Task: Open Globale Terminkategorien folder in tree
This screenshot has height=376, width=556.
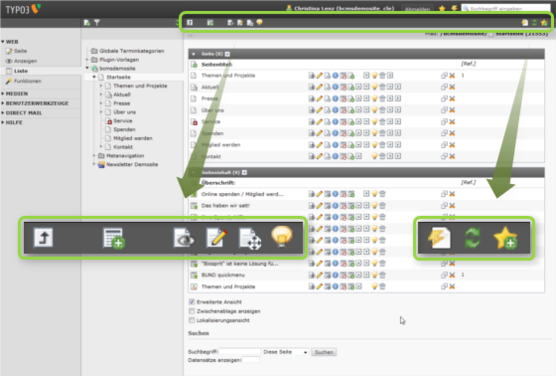Action: pos(132,51)
